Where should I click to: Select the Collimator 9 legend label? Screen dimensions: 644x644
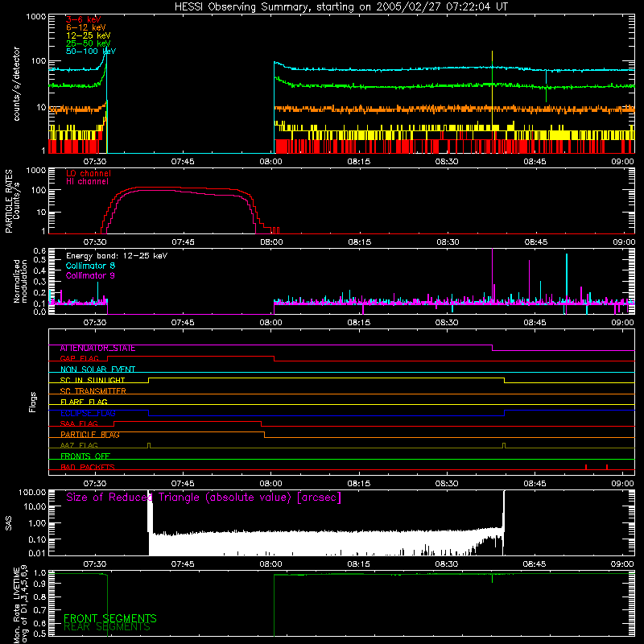pos(90,275)
